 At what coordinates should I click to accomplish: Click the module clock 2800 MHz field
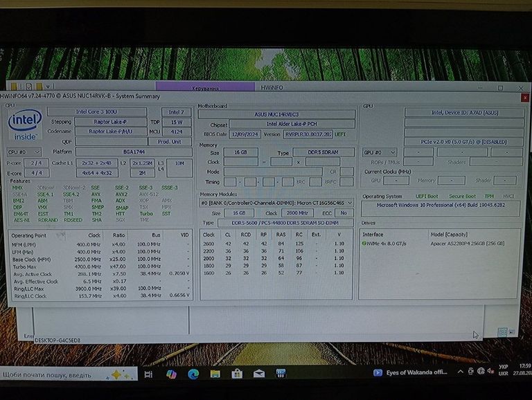coord(297,213)
